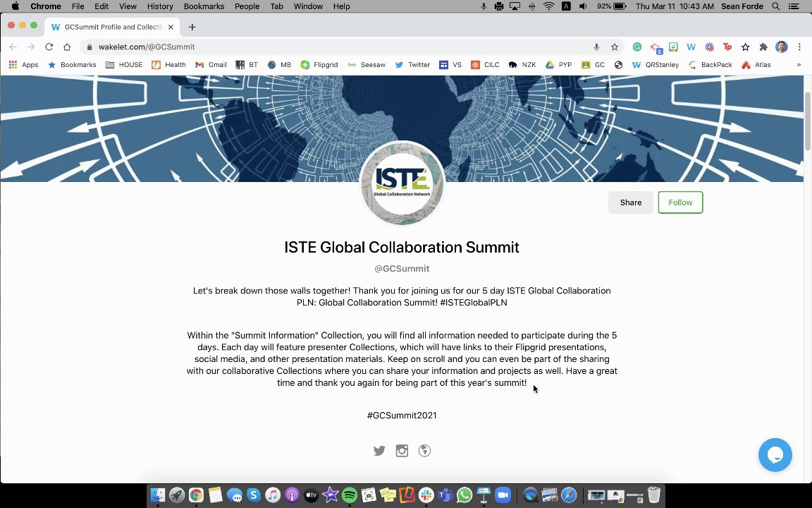
Task: Open the History menu
Action: 160,6
